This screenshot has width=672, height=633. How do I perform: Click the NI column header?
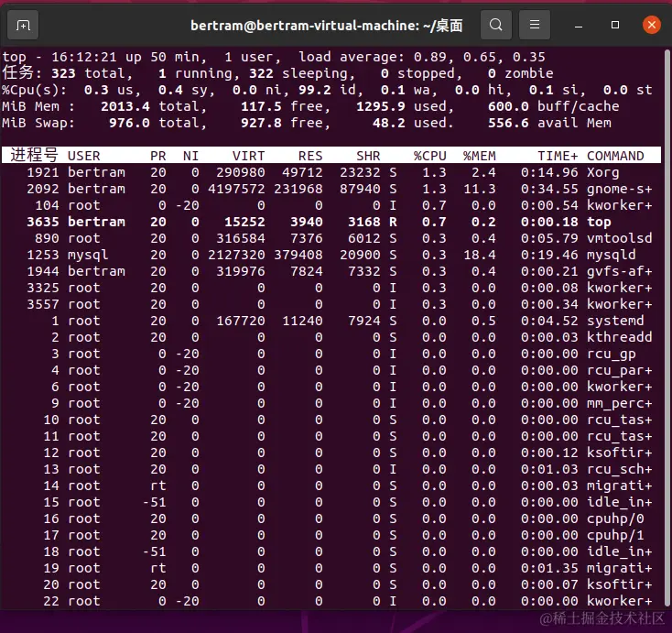190,156
